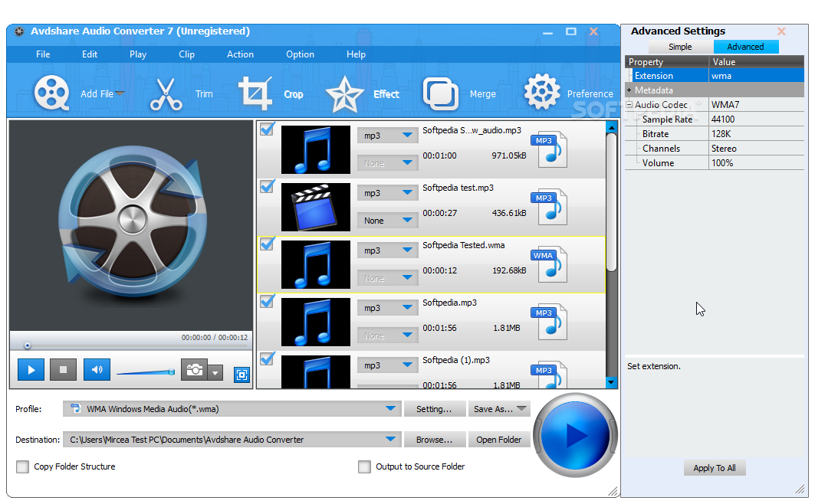Open the Trim scissors tool

[x=166, y=94]
